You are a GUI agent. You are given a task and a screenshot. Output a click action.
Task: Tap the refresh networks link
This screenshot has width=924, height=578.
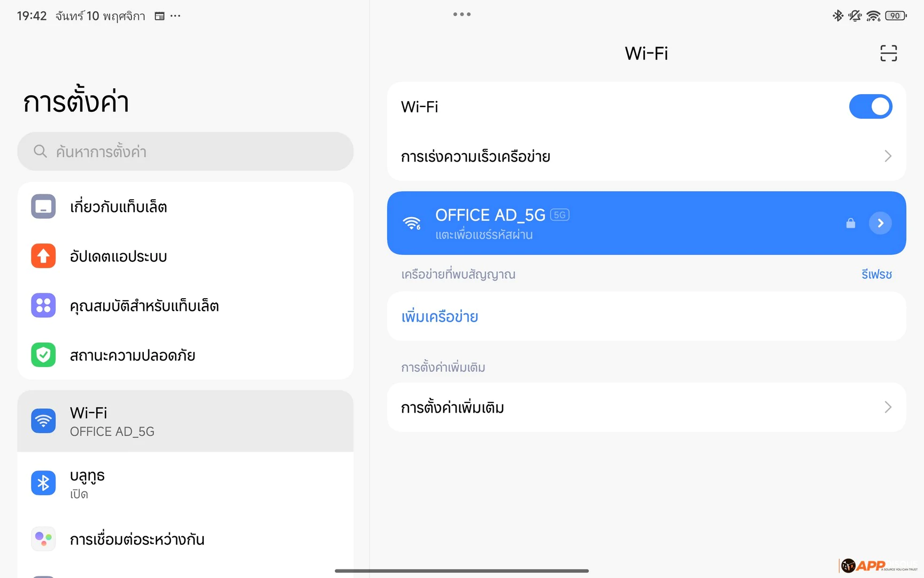(876, 275)
